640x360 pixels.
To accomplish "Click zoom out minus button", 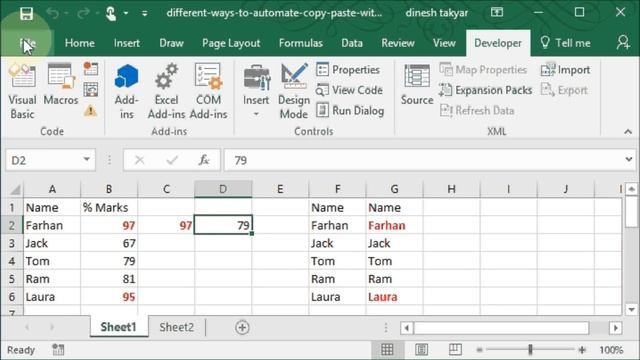I will point(480,349).
